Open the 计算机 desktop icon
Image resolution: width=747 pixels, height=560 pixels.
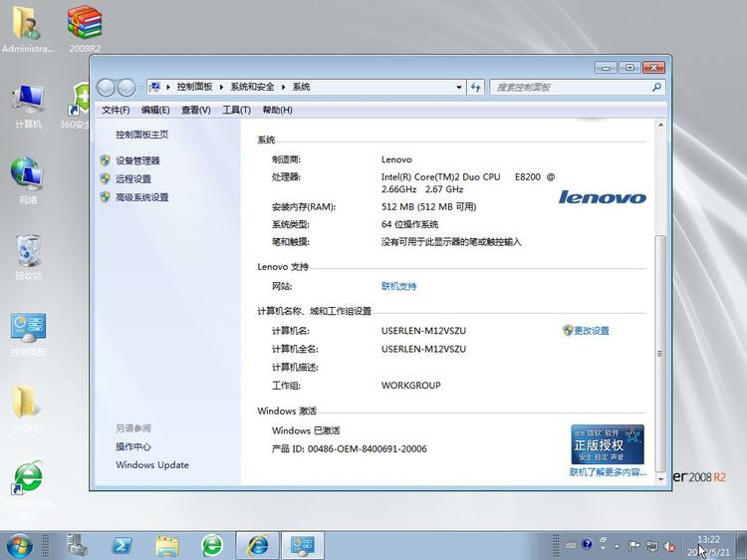coord(28,106)
